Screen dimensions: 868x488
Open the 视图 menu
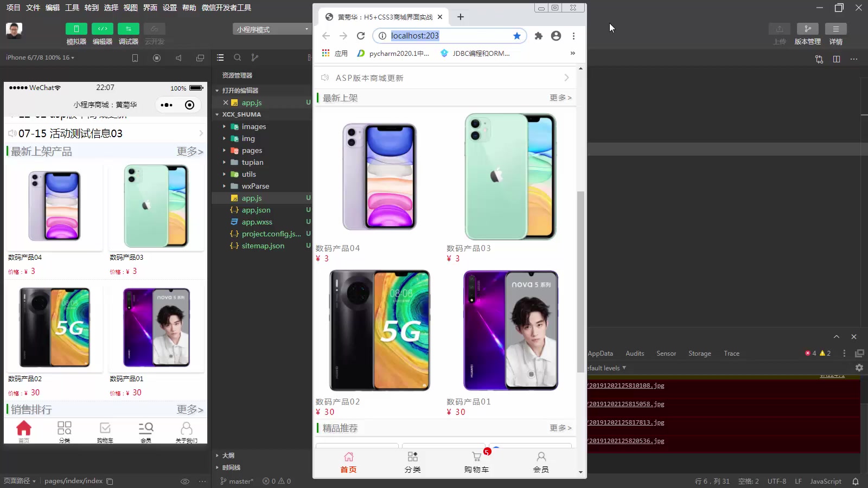click(x=130, y=8)
